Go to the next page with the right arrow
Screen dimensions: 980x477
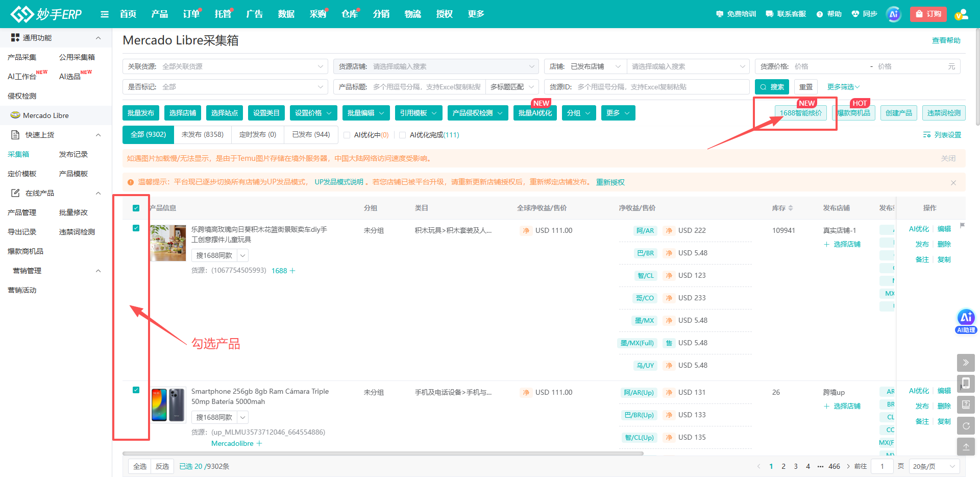848,466
